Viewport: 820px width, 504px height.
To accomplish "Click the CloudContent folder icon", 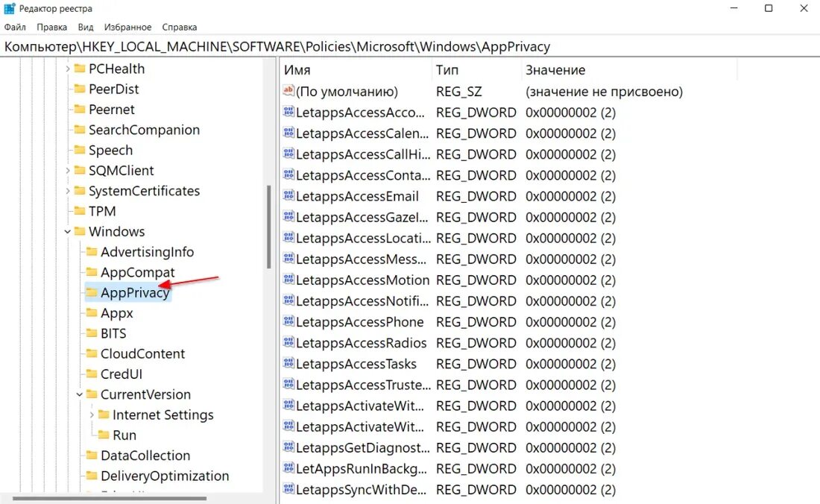I will click(x=92, y=353).
